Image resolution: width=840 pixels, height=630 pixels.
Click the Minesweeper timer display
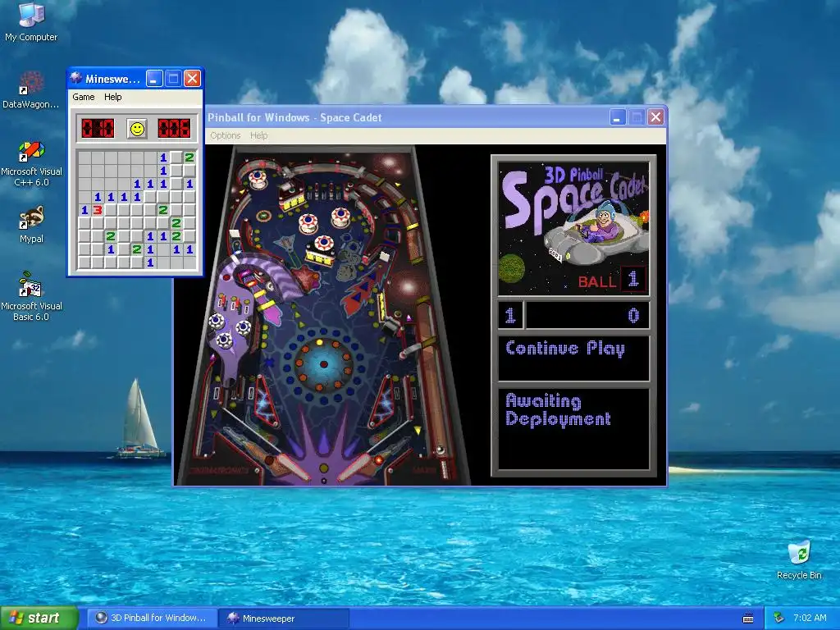coord(174,129)
